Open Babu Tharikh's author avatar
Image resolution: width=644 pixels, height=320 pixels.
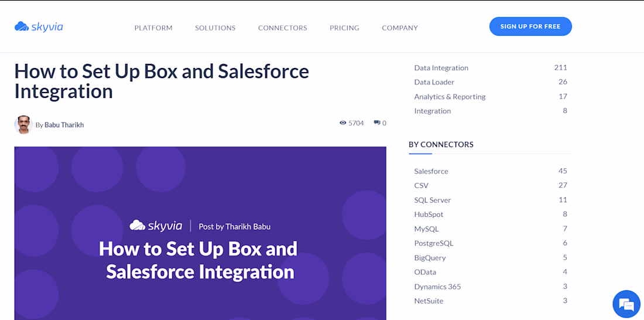23,125
